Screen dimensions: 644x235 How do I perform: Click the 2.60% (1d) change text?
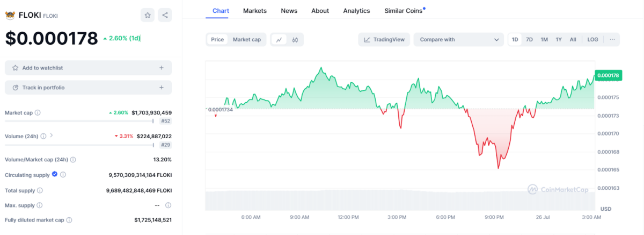pos(122,38)
